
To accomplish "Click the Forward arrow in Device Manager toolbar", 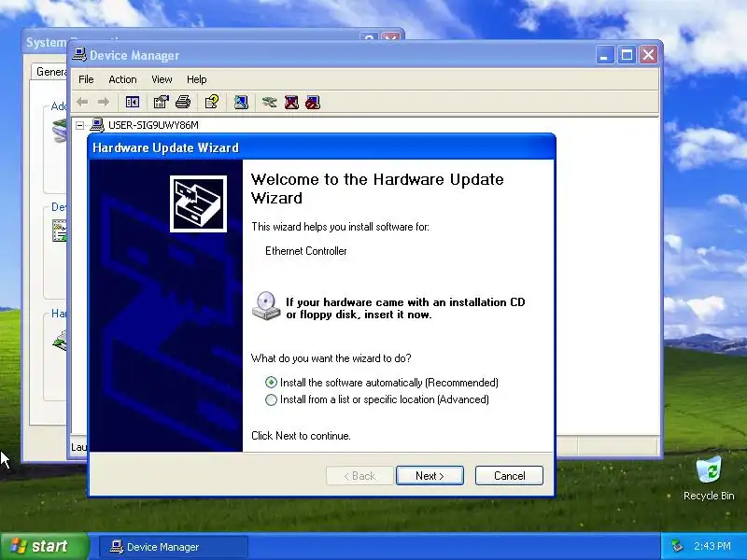I will click(104, 102).
